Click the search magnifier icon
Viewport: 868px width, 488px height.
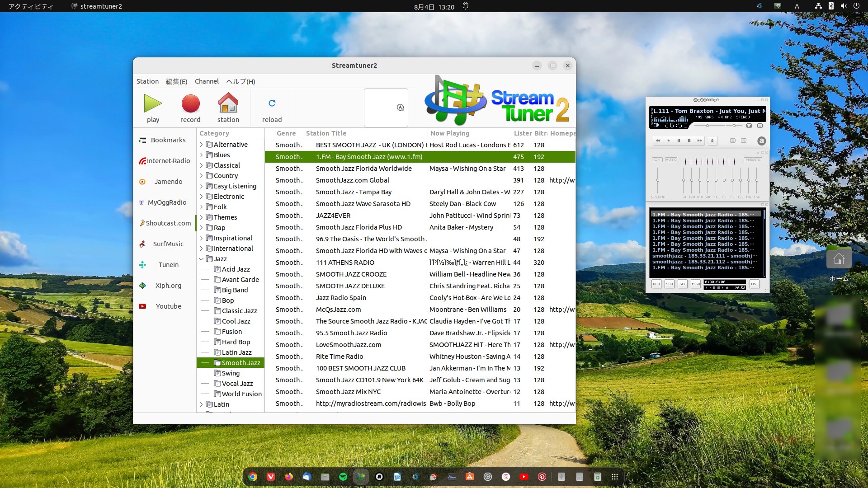pos(401,108)
